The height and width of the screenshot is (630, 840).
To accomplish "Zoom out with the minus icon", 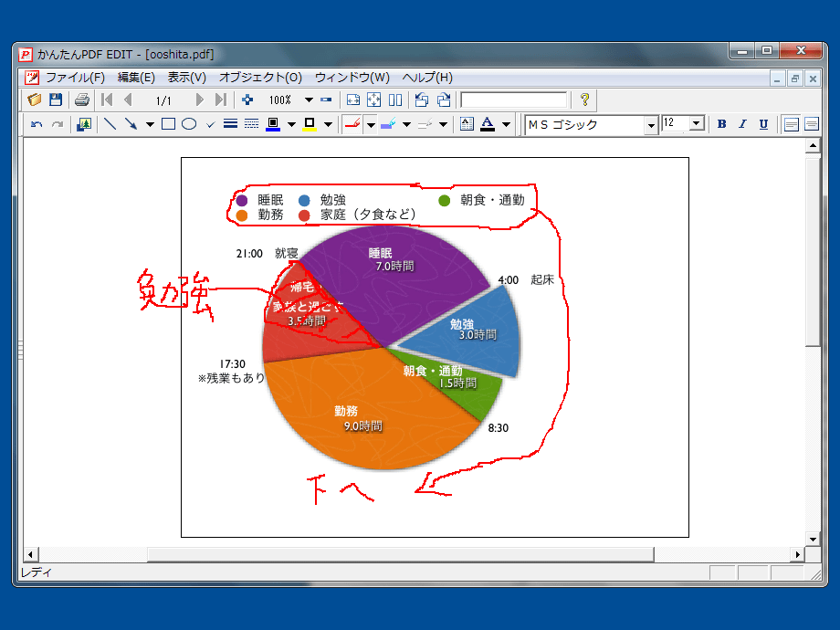I will 326,100.
